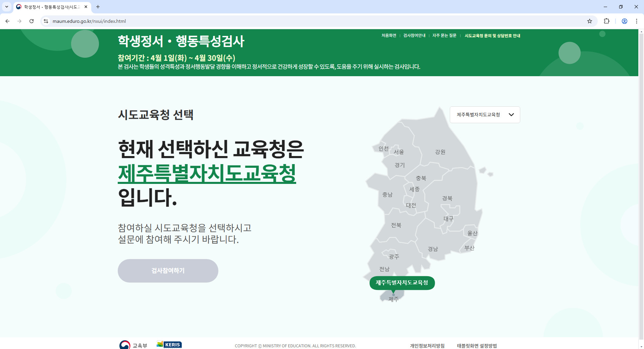Open the Chrome profile icon

pos(625,21)
